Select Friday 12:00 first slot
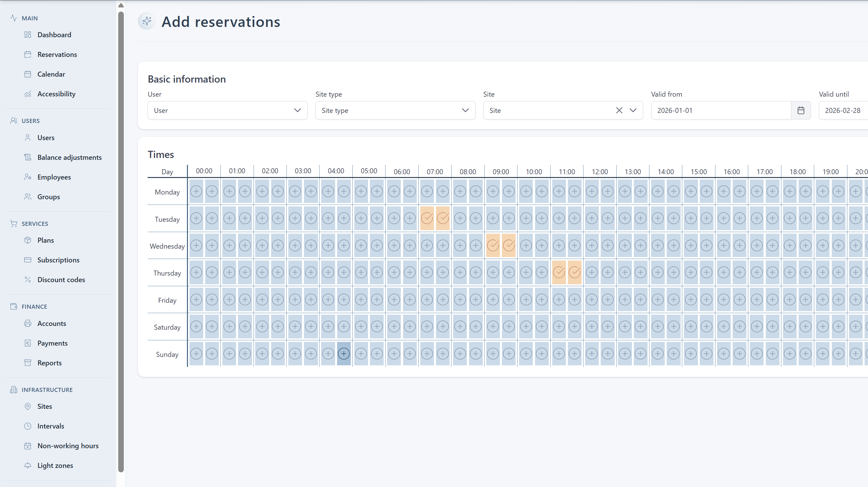Viewport: 868px width, 487px height. (x=592, y=299)
